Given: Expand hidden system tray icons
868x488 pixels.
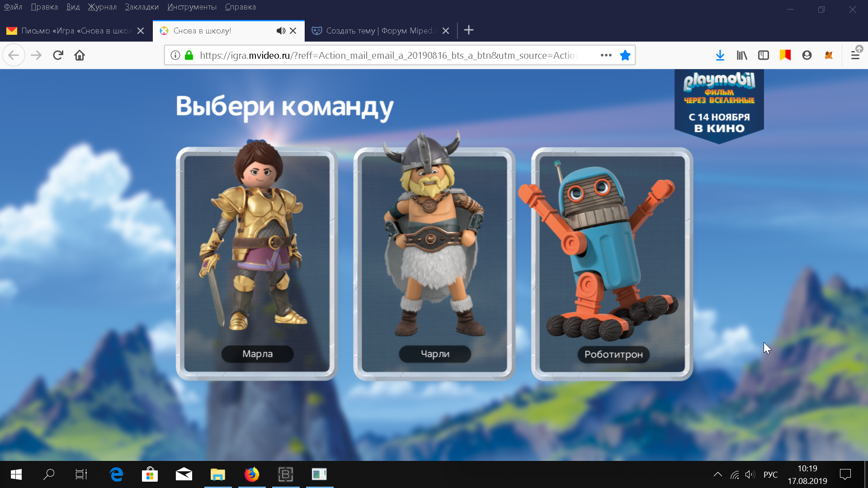Looking at the screenshot, I should coord(718,474).
